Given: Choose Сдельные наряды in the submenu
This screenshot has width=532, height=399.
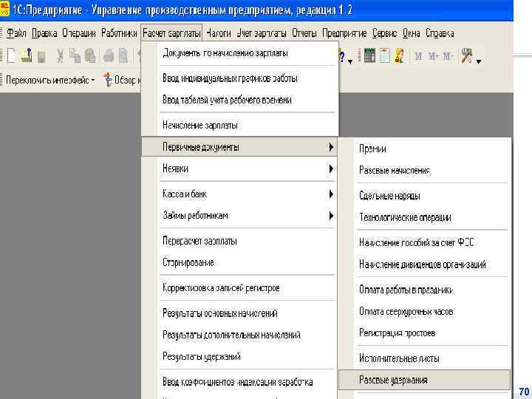Looking at the screenshot, I should (x=425, y=196).
